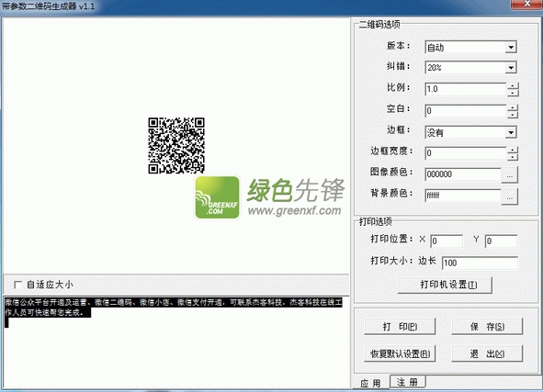Increase the 比例 value with up arrow
The height and width of the screenshot is (392, 543).
click(x=513, y=85)
